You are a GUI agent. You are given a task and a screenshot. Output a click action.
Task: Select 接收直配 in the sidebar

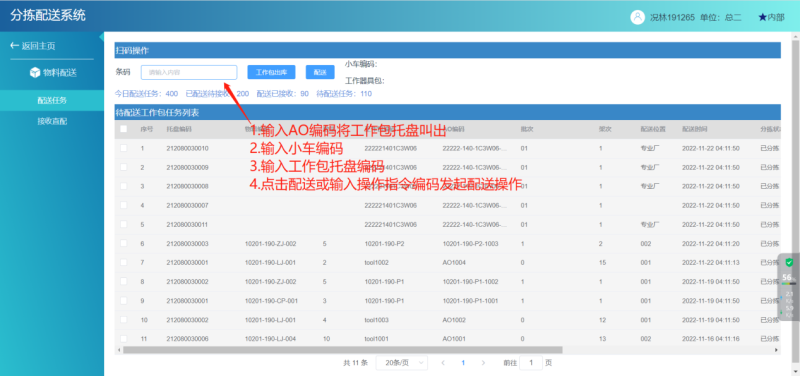click(x=52, y=121)
